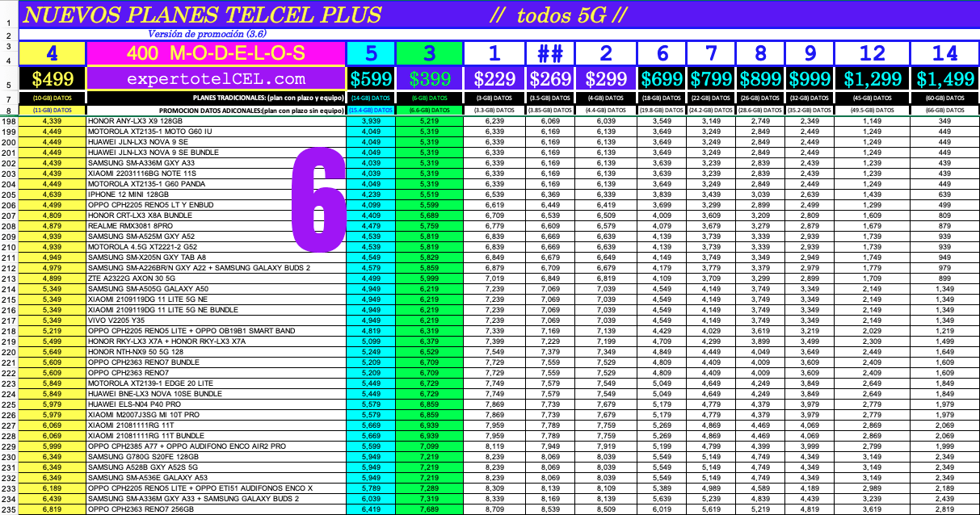Select the '(49.5-GB) DATOS' header cell
This screenshot has height=515, width=980.
873,110
